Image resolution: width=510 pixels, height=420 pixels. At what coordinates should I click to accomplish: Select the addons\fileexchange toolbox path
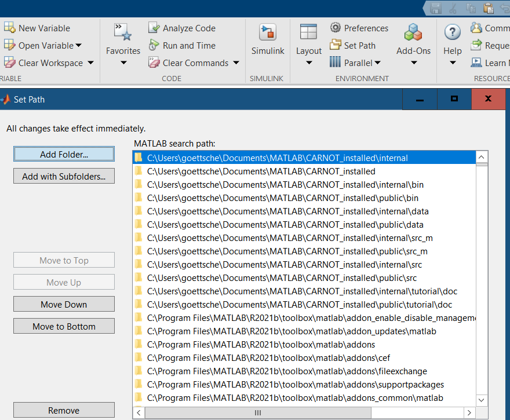[x=287, y=371]
